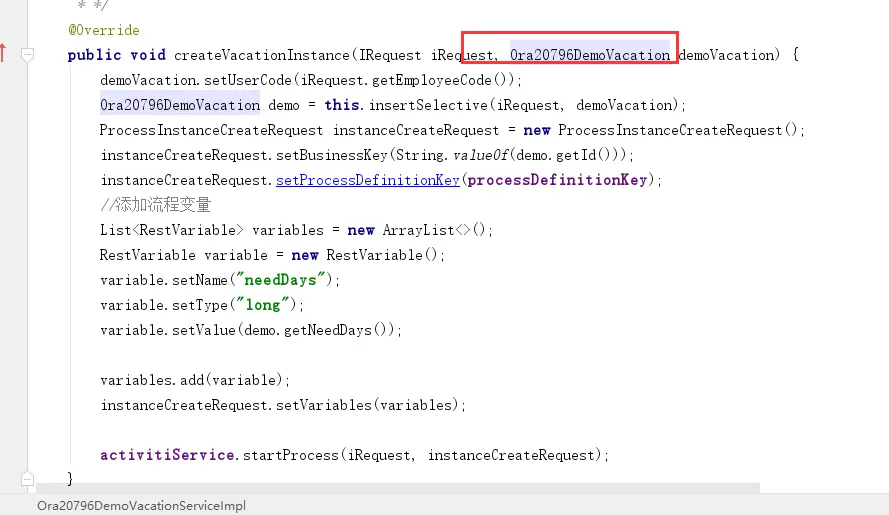Image resolution: width=889 pixels, height=515 pixels.
Task: Click the createVacationInstance method name
Action: point(262,55)
